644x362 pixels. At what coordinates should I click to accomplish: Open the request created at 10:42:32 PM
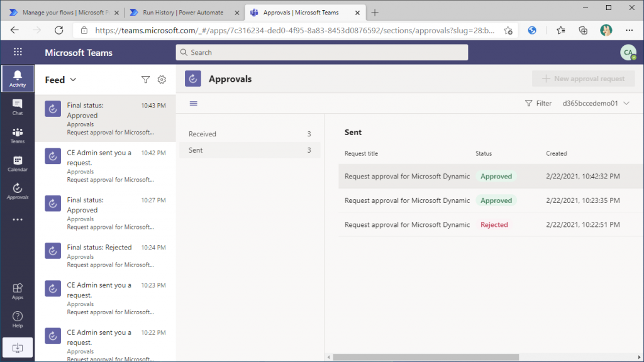[x=491, y=177]
